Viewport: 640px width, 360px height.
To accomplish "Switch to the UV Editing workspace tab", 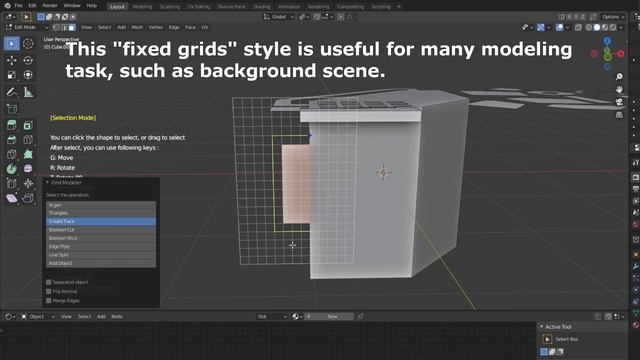I will point(198,7).
